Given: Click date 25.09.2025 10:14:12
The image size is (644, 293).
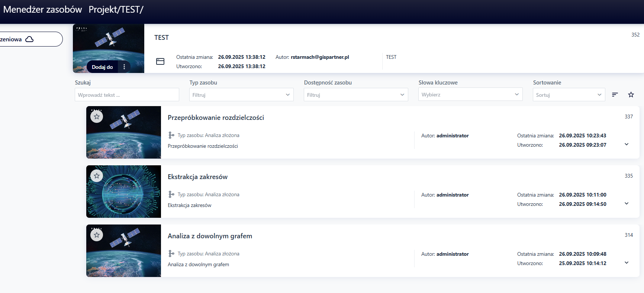Looking at the screenshot, I should point(583,263).
